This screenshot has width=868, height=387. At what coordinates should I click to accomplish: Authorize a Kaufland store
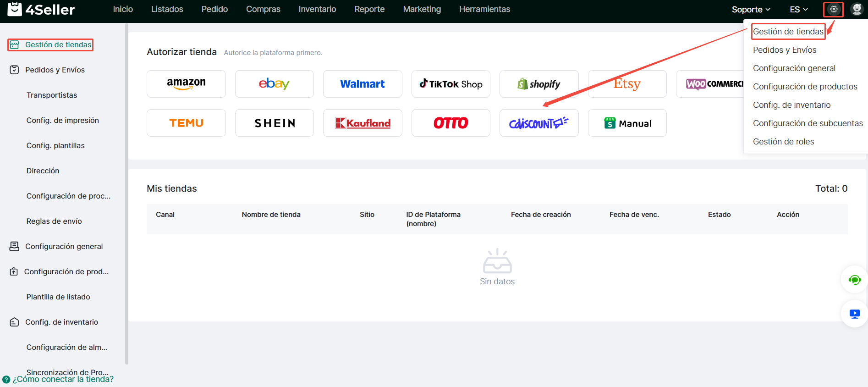click(363, 123)
